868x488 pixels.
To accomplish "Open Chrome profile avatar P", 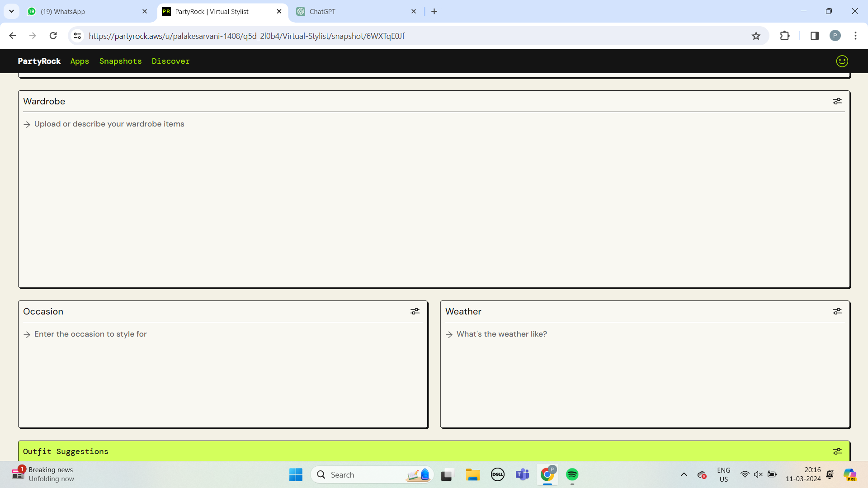I will tap(835, 36).
